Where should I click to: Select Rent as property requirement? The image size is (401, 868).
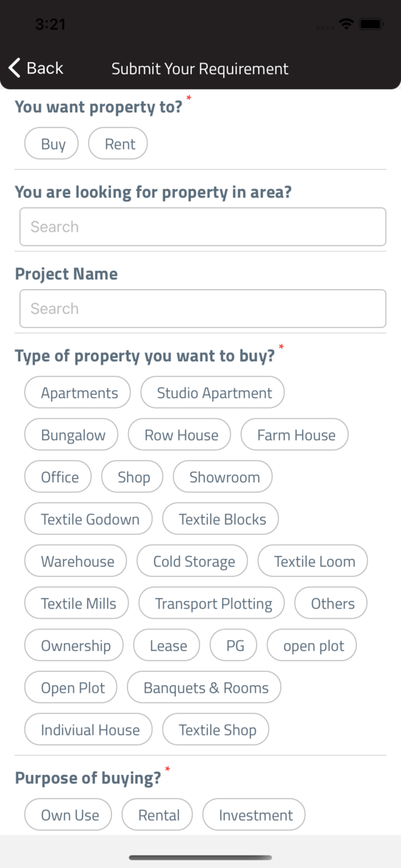click(x=117, y=143)
